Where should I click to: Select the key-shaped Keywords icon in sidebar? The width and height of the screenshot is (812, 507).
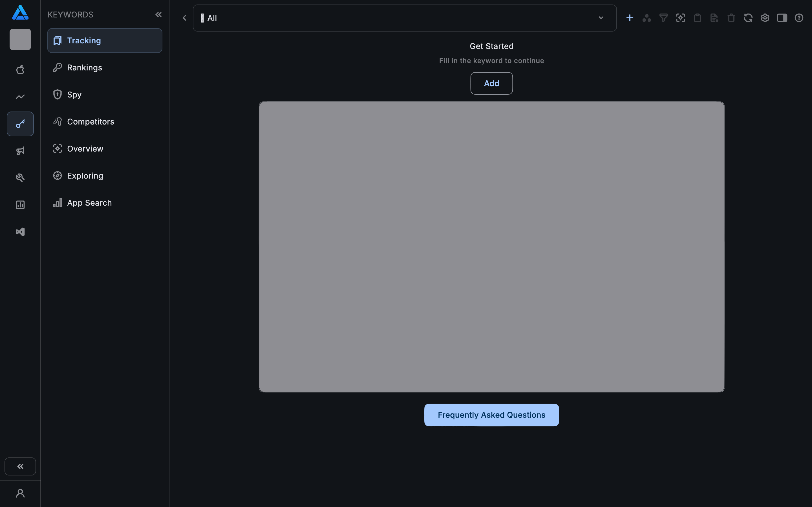click(20, 124)
